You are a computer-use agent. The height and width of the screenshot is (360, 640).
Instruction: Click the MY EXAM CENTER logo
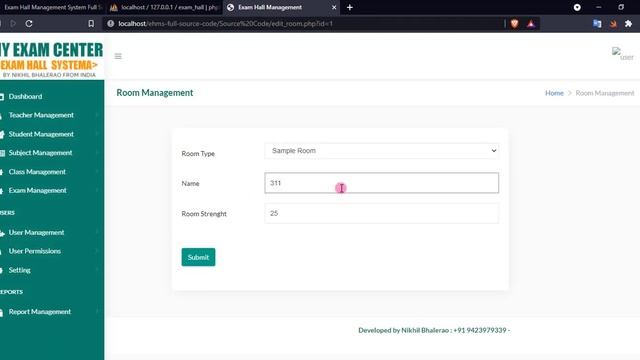[x=51, y=59]
